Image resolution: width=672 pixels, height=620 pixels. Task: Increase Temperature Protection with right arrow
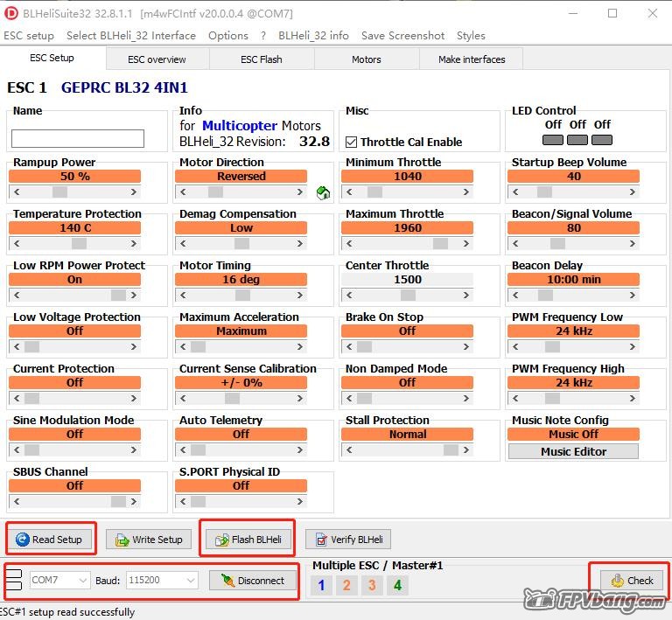[134, 244]
